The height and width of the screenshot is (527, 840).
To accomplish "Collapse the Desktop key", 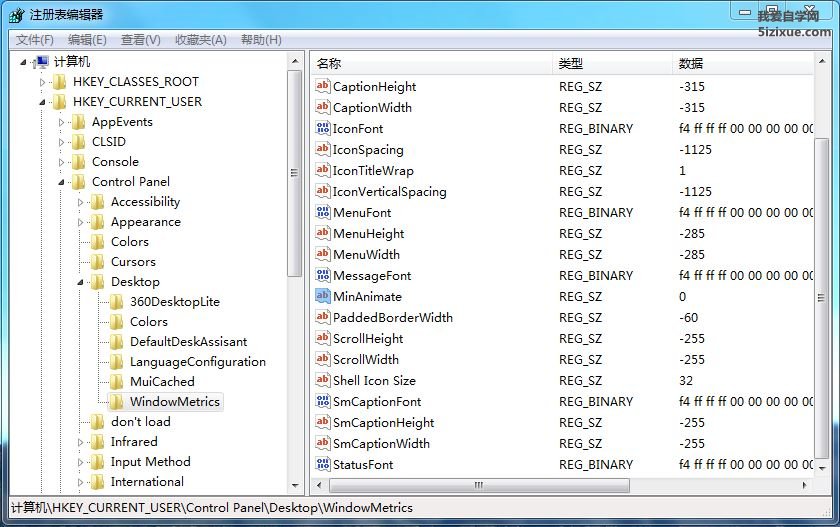I will (80, 282).
